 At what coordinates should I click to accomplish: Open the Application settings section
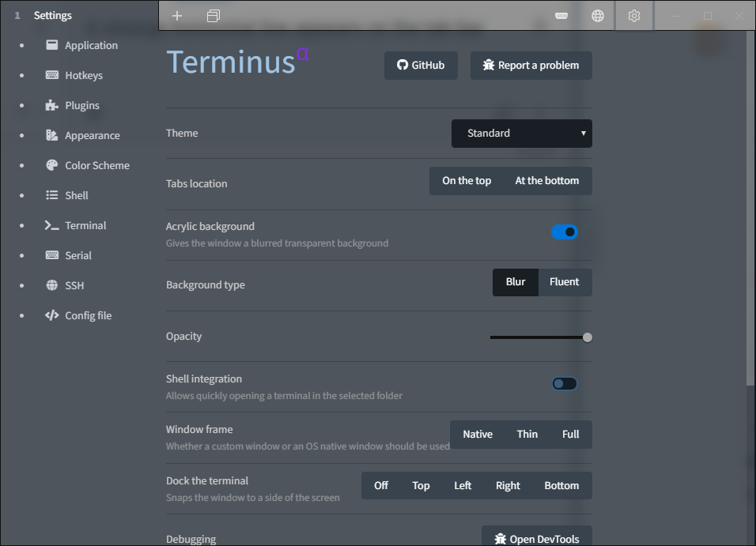tap(82, 45)
